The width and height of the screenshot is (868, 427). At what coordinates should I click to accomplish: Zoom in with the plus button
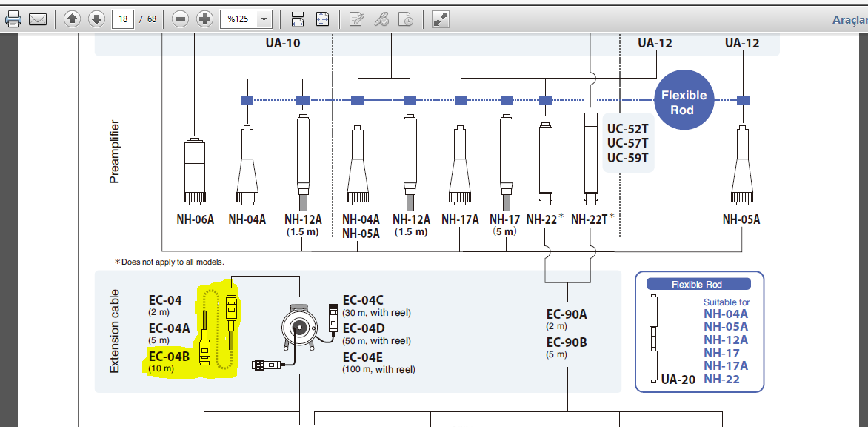click(x=205, y=19)
